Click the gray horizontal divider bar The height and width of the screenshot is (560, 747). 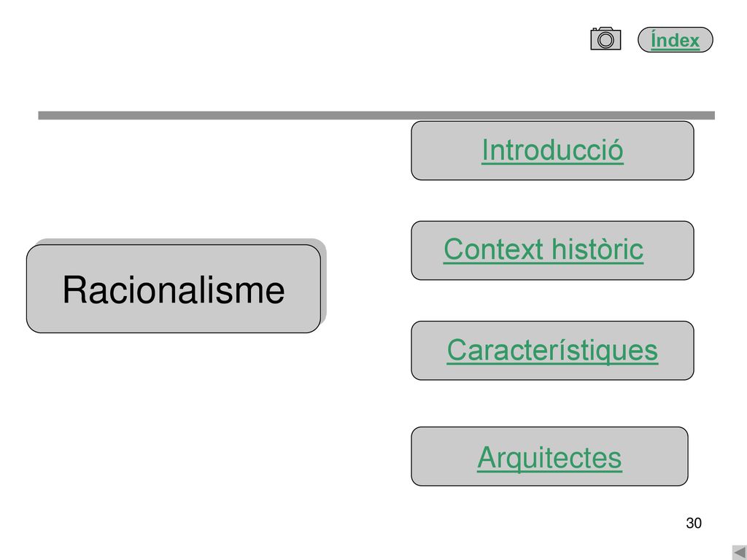coord(376,115)
